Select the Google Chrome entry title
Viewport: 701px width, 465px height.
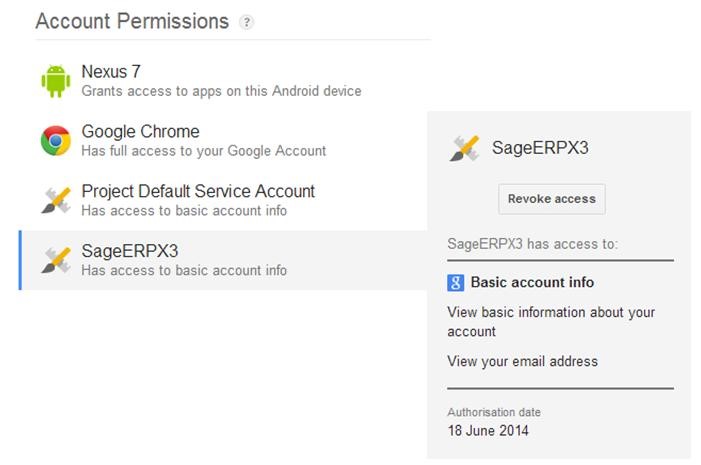pyautogui.click(x=140, y=131)
